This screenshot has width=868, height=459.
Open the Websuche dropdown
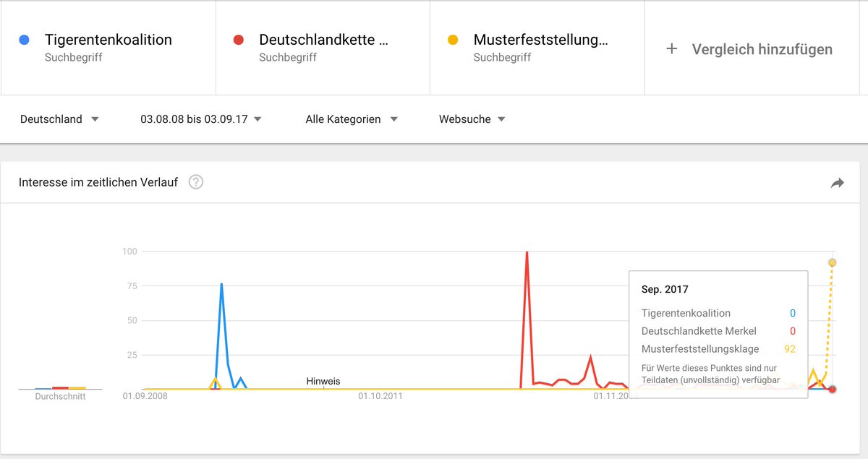(x=472, y=119)
